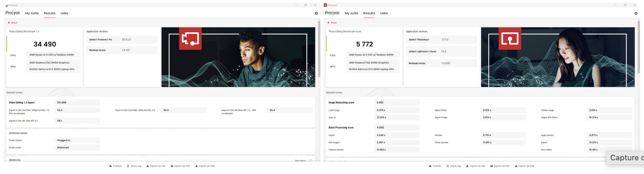Export Photo Editing result as PDF

500,166
